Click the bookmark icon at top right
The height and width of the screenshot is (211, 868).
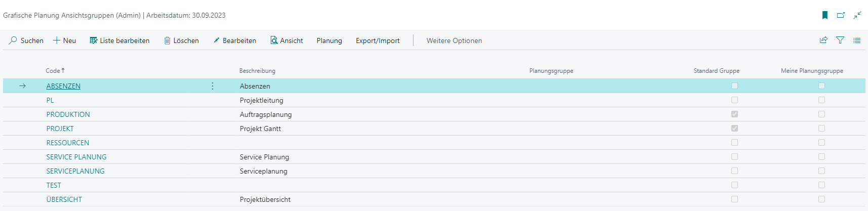pos(825,15)
